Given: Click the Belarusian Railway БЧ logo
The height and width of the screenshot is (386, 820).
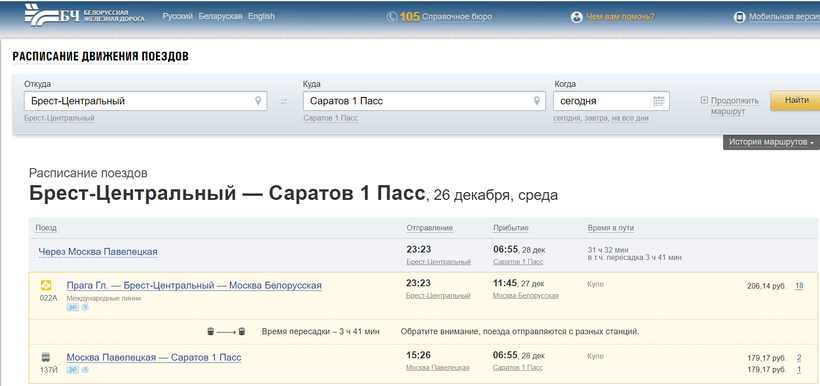Looking at the screenshot, I should click(x=84, y=16).
